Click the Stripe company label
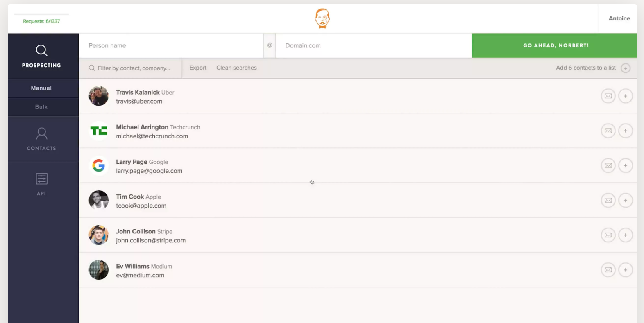Image resolution: width=644 pixels, height=323 pixels. pos(165,232)
